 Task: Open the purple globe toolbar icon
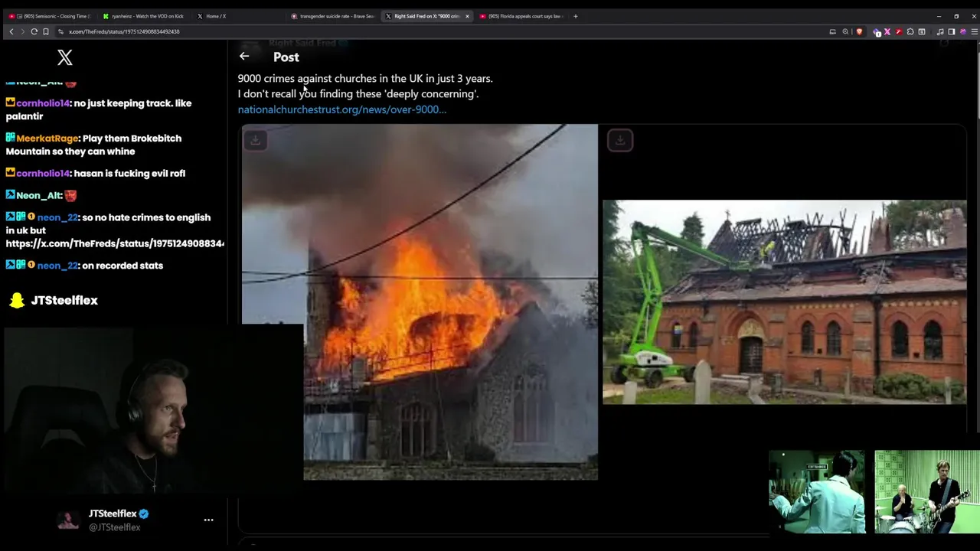click(x=962, y=31)
